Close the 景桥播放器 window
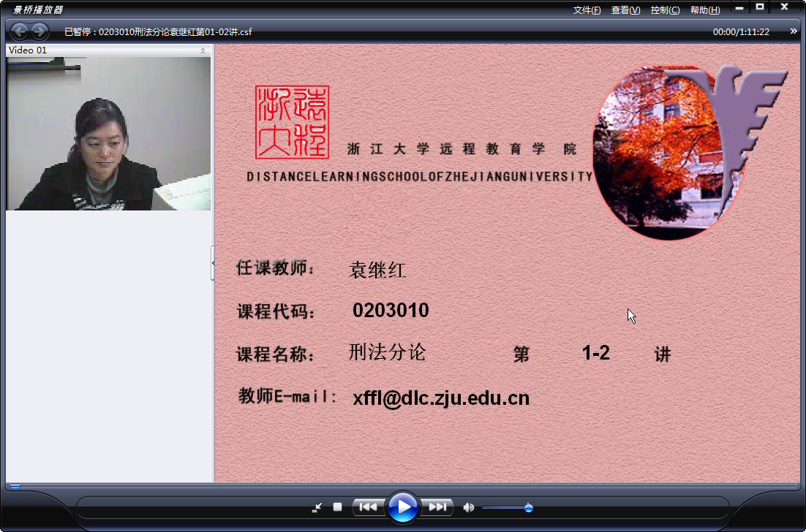 pyautogui.click(x=784, y=7)
